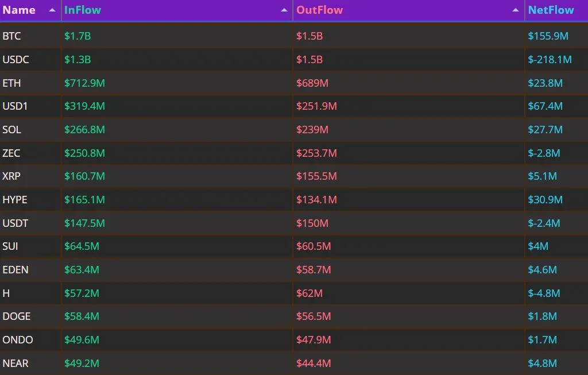The image size is (588, 375).
Task: Select the XRP netflow value $5.1M
Action: coord(542,176)
